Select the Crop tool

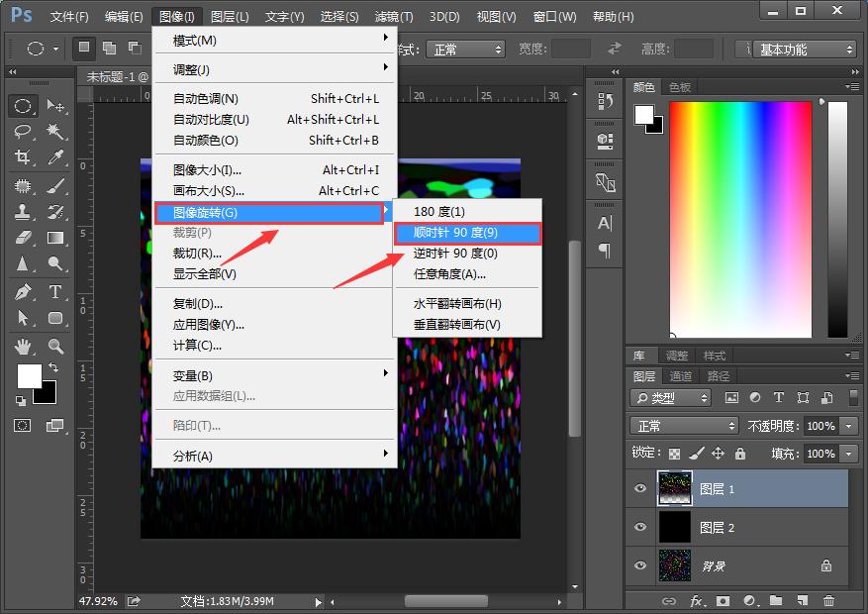point(23,157)
